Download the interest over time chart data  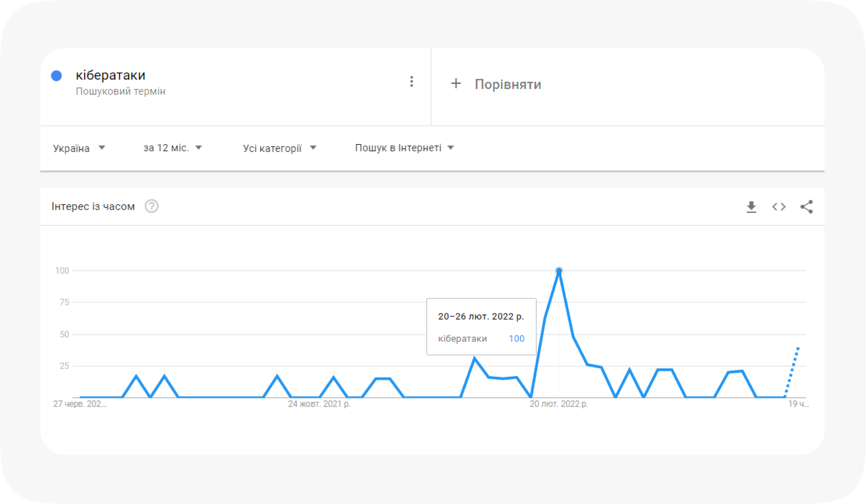click(751, 206)
